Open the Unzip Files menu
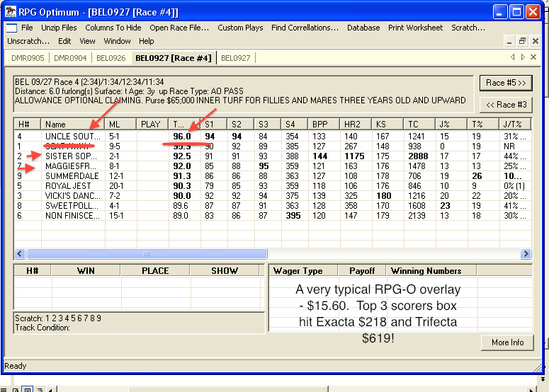The width and height of the screenshot is (549, 392). click(x=59, y=28)
